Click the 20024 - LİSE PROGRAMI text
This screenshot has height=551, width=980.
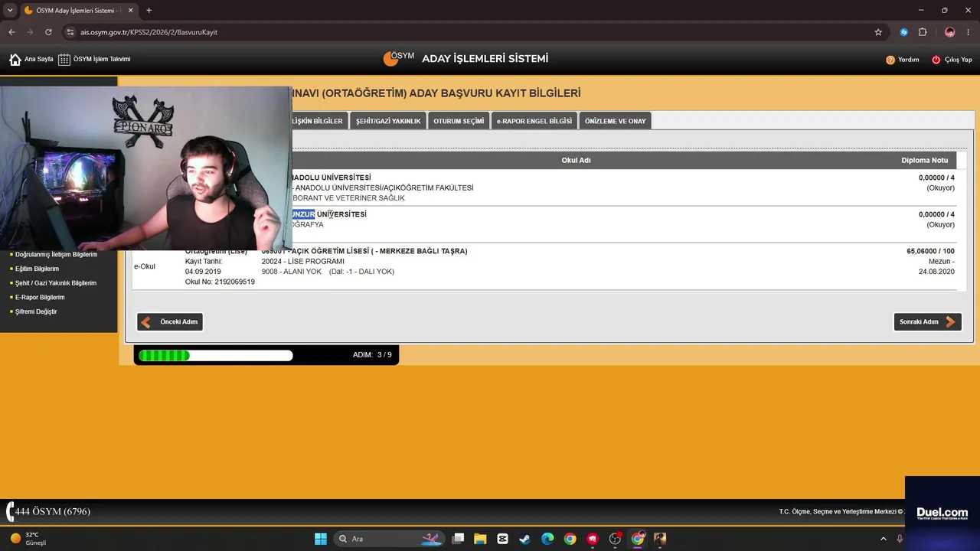click(303, 262)
